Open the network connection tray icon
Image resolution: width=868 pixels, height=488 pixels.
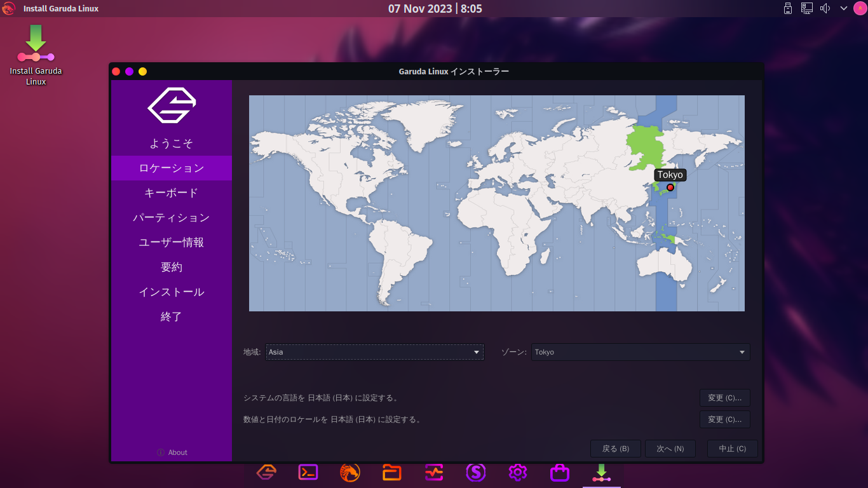point(807,9)
